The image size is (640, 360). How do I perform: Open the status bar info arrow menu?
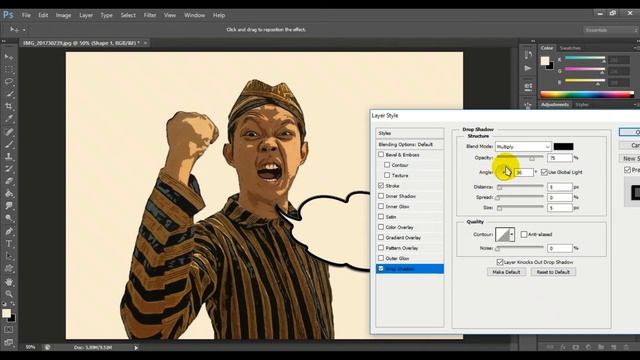coord(136,348)
